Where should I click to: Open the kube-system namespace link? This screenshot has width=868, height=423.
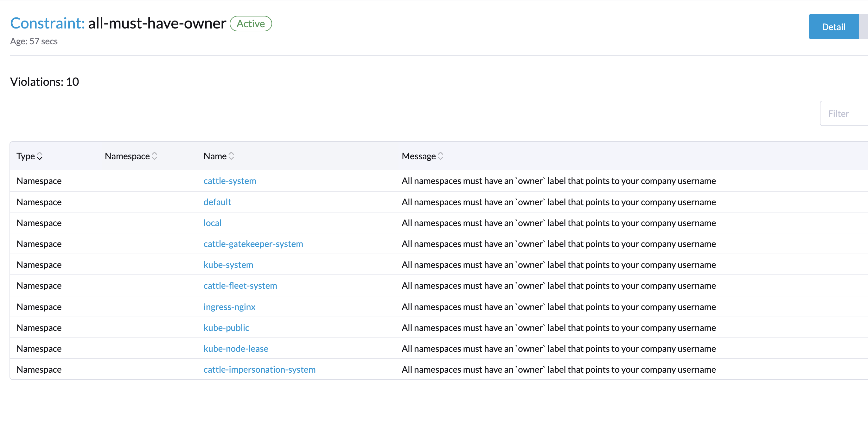pos(228,265)
